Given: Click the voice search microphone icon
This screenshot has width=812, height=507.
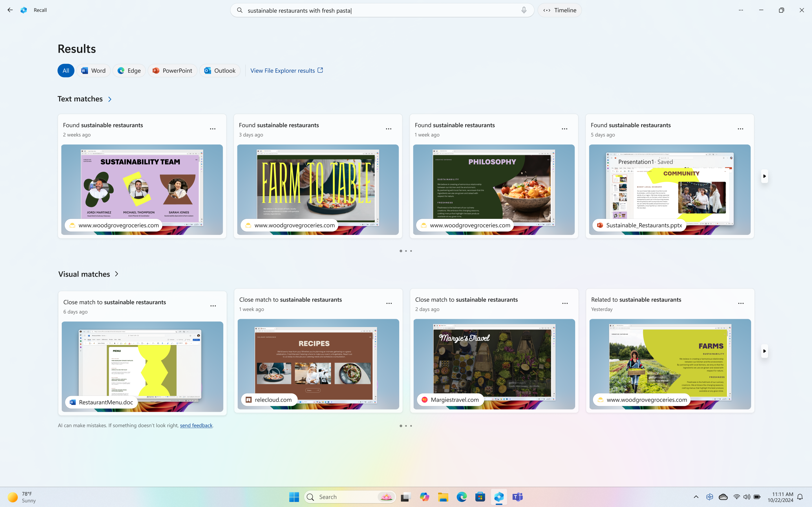Looking at the screenshot, I should tap(524, 10).
